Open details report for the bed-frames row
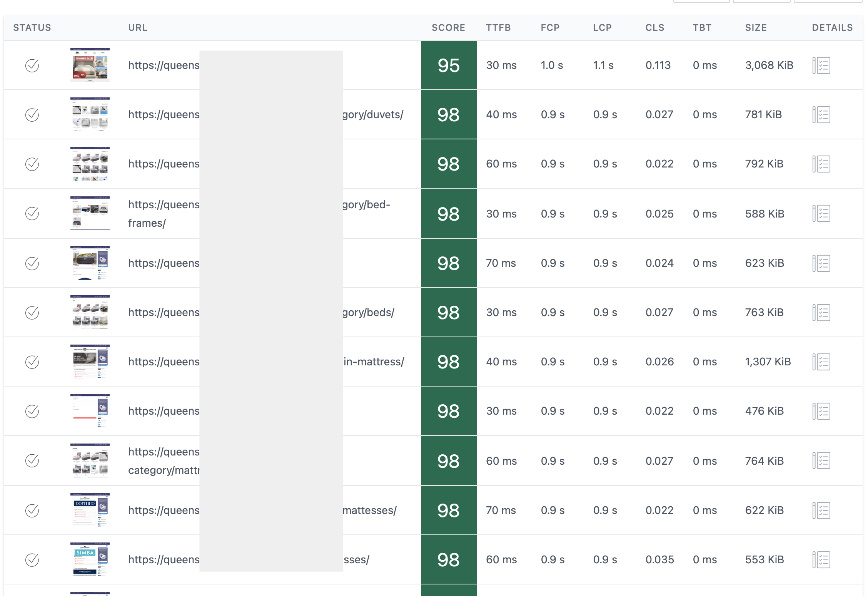 (821, 213)
